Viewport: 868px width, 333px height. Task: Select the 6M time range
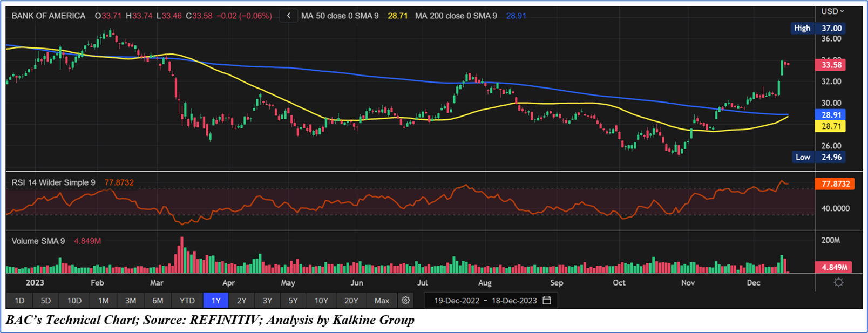158,301
